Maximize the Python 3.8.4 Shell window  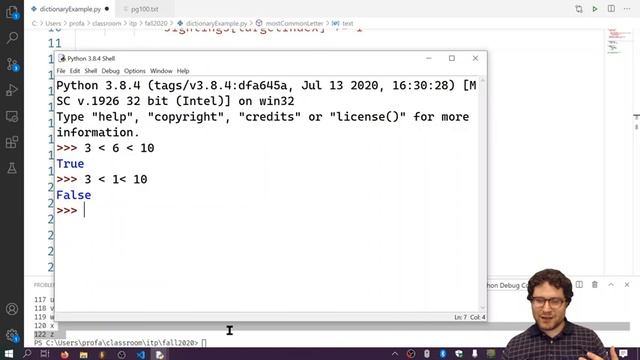point(452,58)
